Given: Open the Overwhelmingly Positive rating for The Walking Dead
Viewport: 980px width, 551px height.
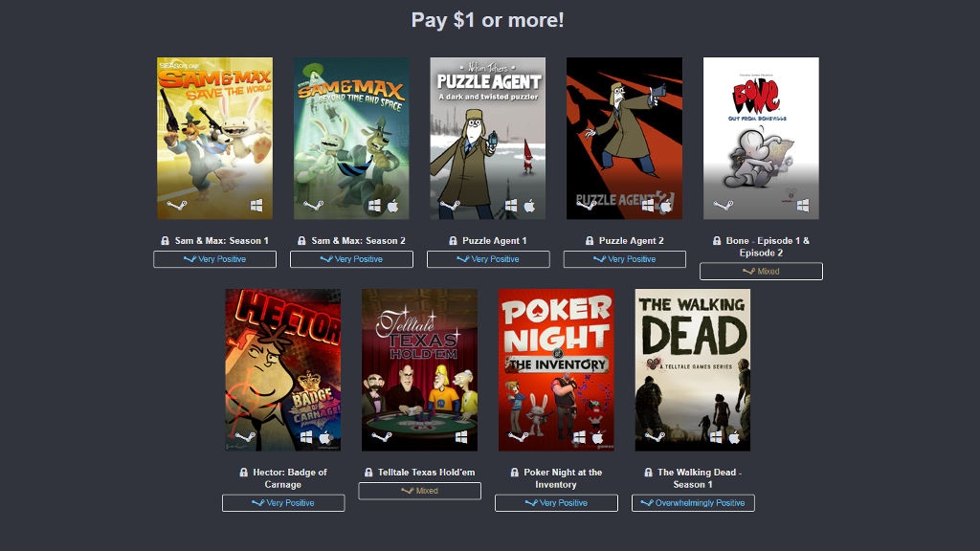Looking at the screenshot, I should click(x=693, y=503).
